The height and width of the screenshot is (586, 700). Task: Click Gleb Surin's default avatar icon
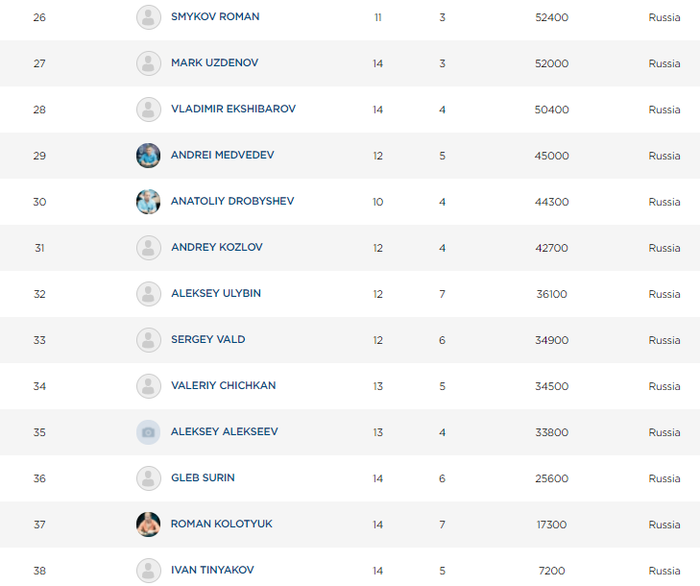coord(148,478)
